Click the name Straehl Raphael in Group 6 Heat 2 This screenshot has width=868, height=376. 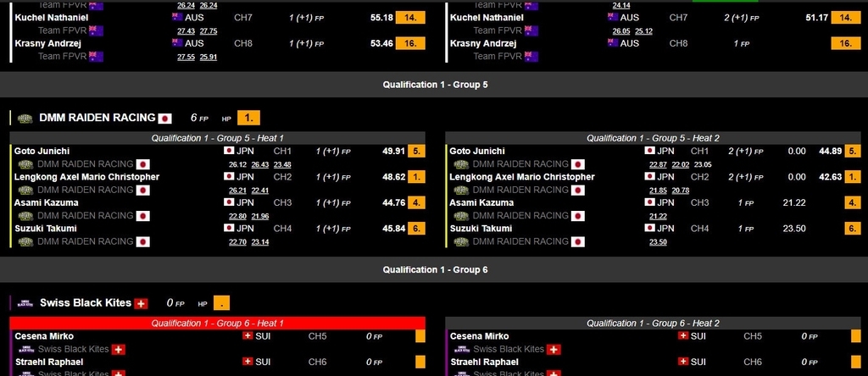pyautogui.click(x=484, y=362)
